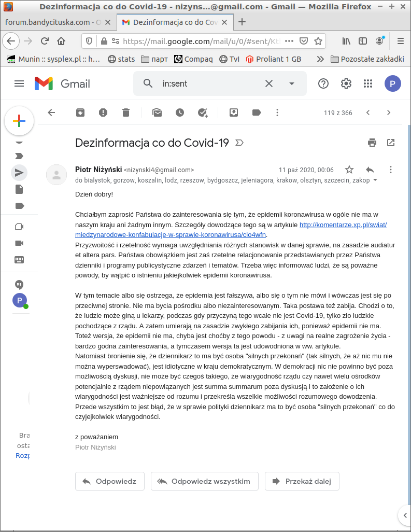Image resolution: width=411 pixels, height=532 pixels.
Task: Open more options in email toolbar
Action: coord(277,113)
